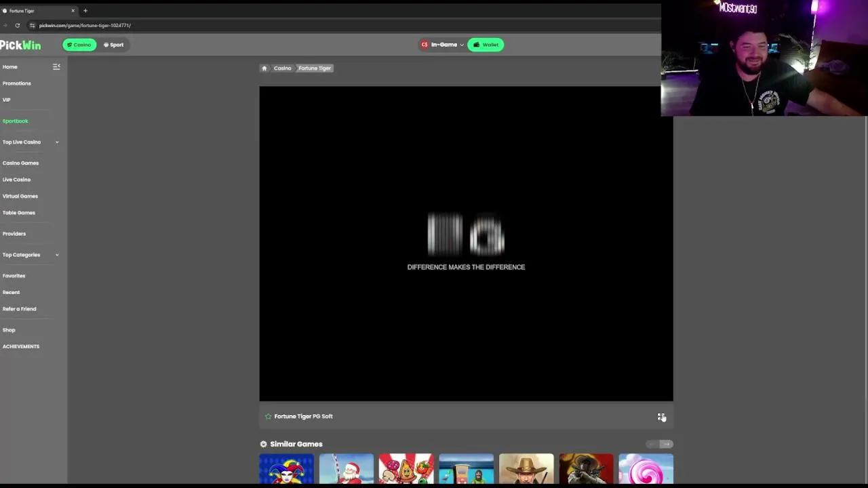Close the Fortune Tiger browser tab

coord(73,11)
